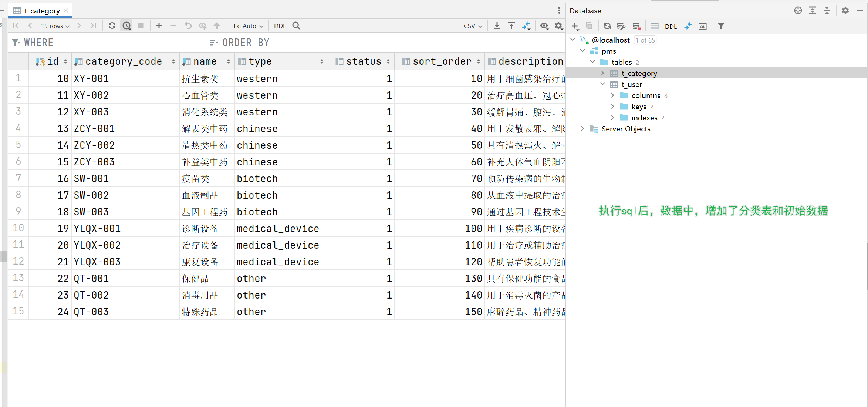Toggle the auto-reload clock icon
This screenshot has height=407, width=868.
pos(127,26)
